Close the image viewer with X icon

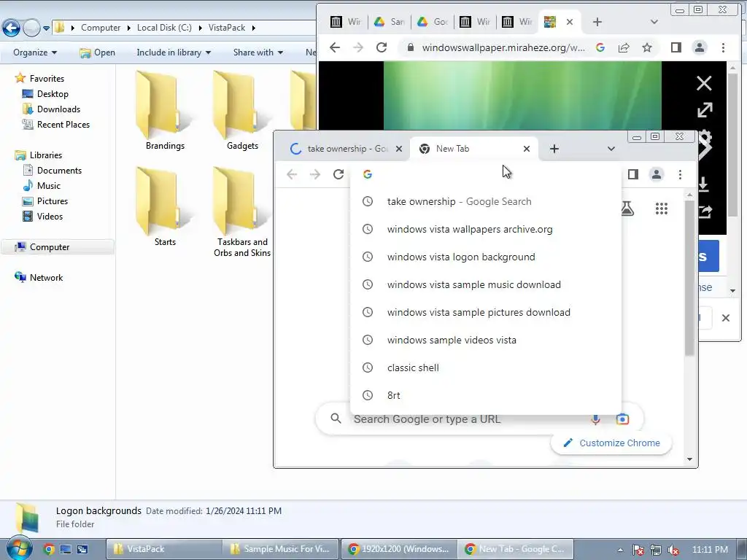tap(704, 83)
